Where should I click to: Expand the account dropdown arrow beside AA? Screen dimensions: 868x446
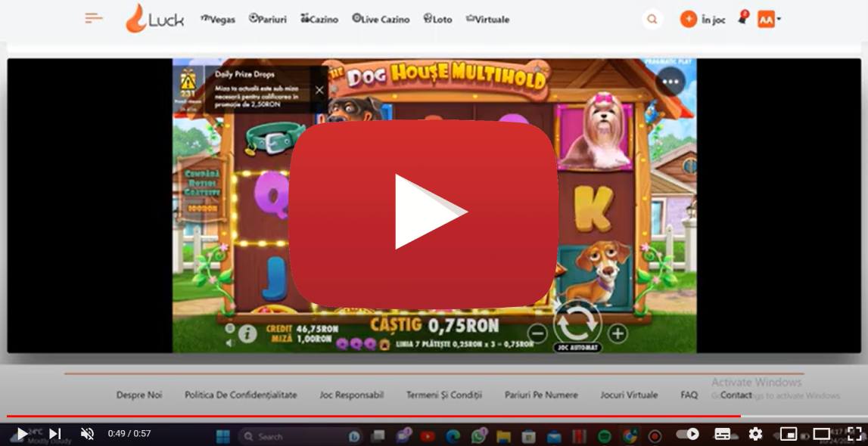[778, 20]
